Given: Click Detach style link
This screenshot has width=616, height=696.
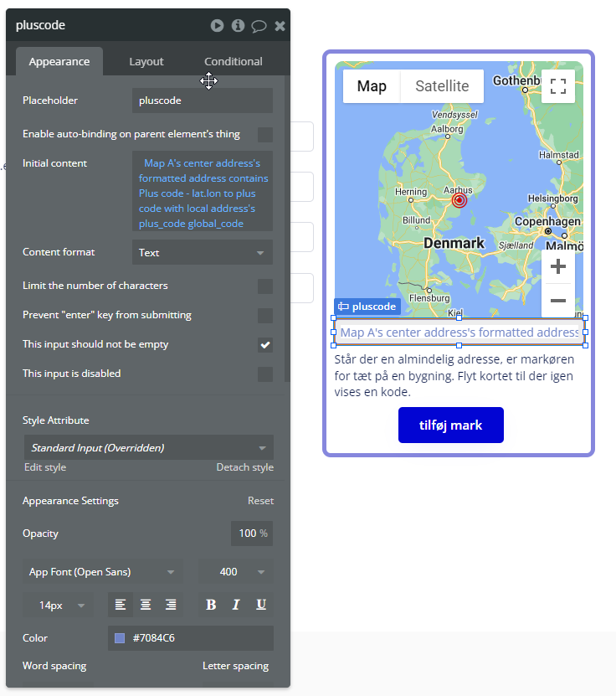Looking at the screenshot, I should pyautogui.click(x=244, y=467).
